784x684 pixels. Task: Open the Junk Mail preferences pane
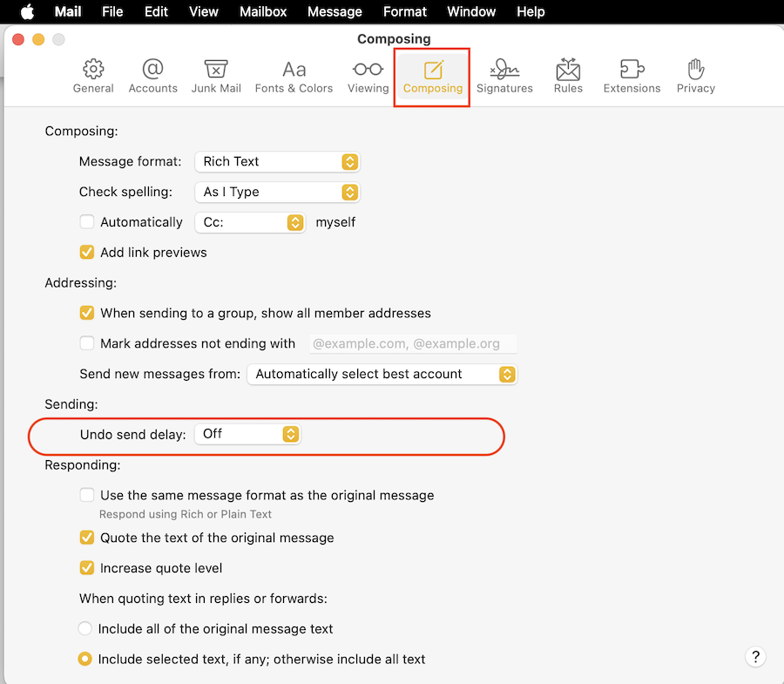coord(216,77)
